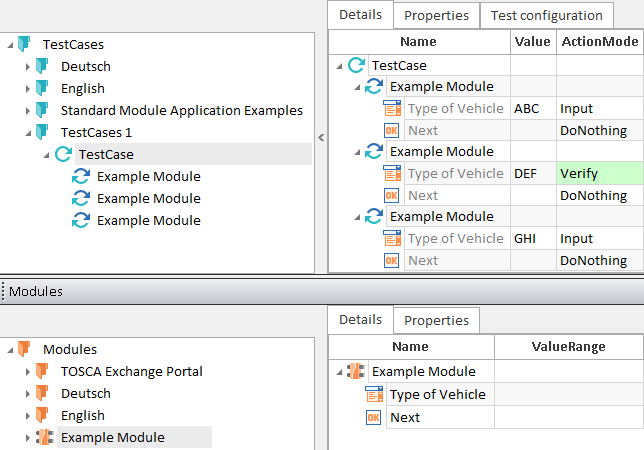Click the ActionMode column header
The height and width of the screenshot is (450, 644).
(x=600, y=42)
